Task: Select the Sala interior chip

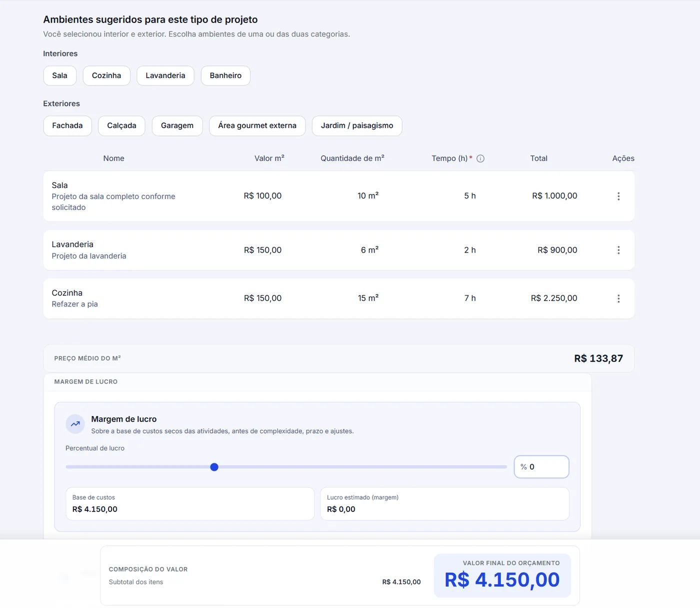Action: click(x=59, y=75)
